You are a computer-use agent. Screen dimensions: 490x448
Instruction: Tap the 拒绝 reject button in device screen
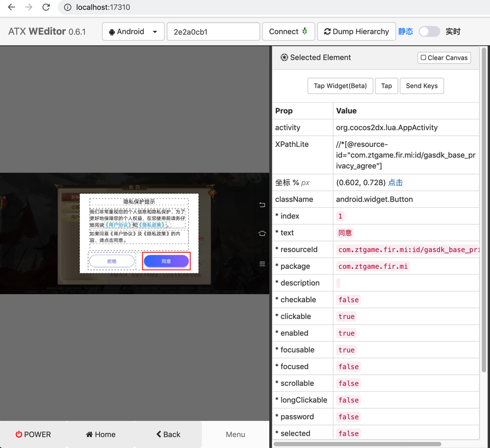(112, 261)
